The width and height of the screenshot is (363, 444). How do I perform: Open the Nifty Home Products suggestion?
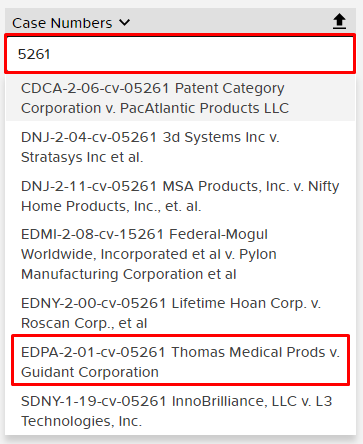point(111,206)
